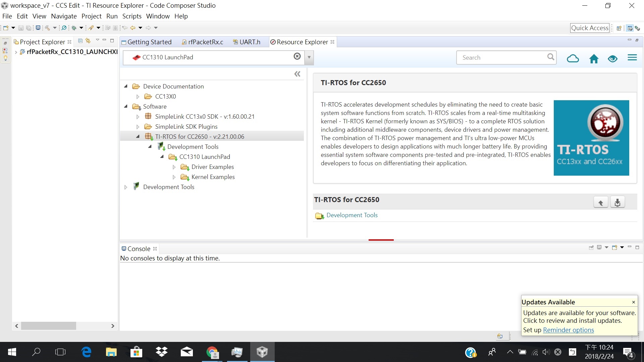Clear the CC1310 LaunchPad device filter

click(x=297, y=56)
